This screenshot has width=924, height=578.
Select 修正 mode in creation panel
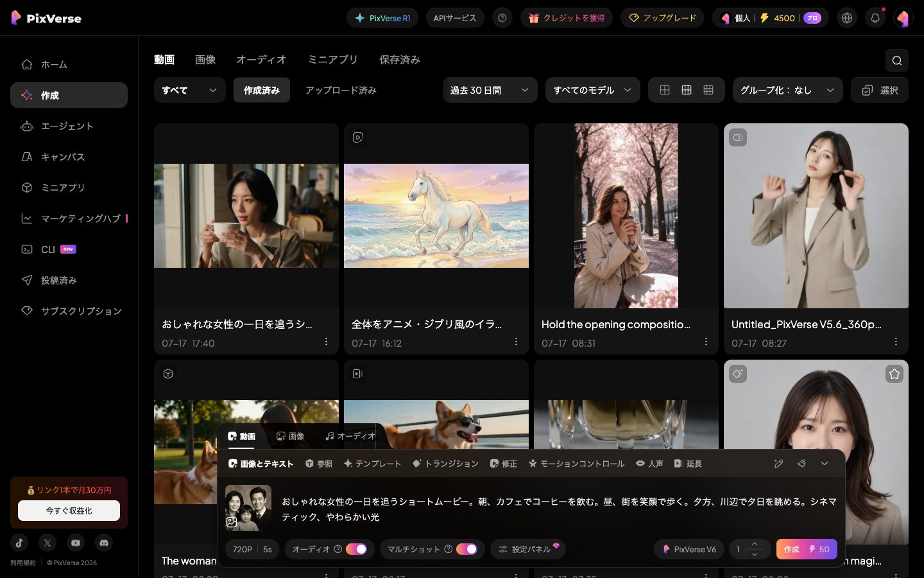pyautogui.click(x=504, y=463)
